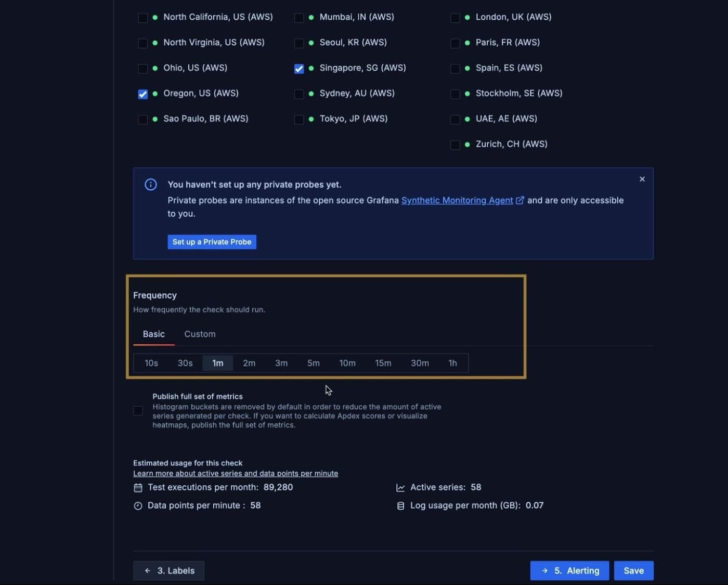728x585 pixels.
Task: Select the 1h frequency option
Action: pyautogui.click(x=452, y=363)
